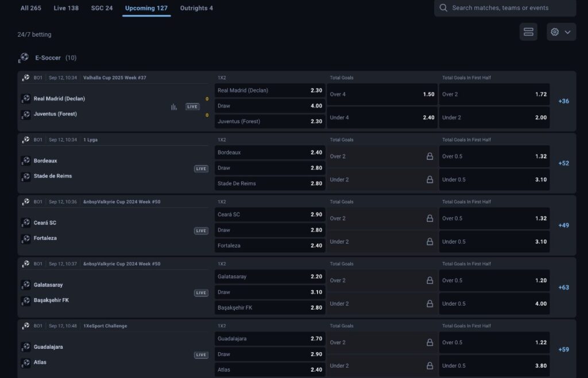This screenshot has height=378, width=588.
Task: Click Real Madrid (Declan) team icon
Action: pyautogui.click(x=26, y=99)
